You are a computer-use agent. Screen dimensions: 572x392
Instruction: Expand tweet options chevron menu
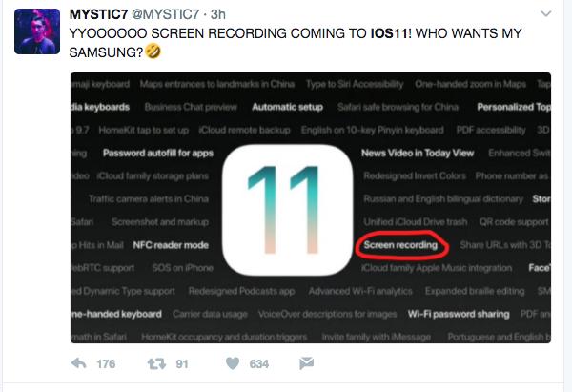[x=545, y=14]
